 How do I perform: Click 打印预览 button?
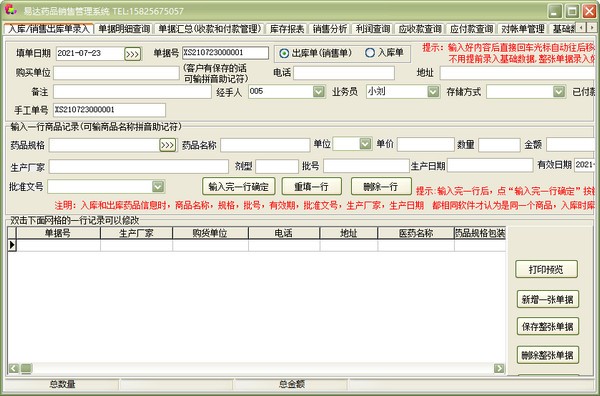pyautogui.click(x=546, y=269)
